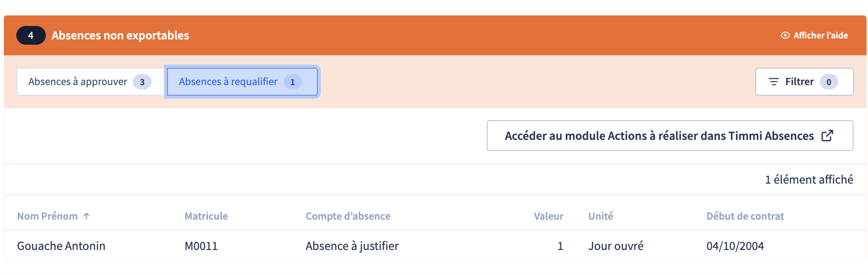Select the Gouache Antonin row

point(435,246)
